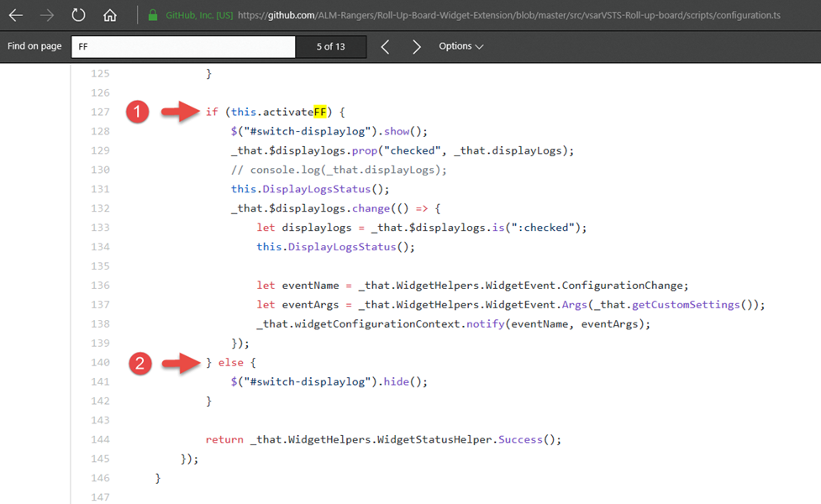This screenshot has width=821, height=504.
Task: Click the Find on page label
Action: click(x=33, y=46)
